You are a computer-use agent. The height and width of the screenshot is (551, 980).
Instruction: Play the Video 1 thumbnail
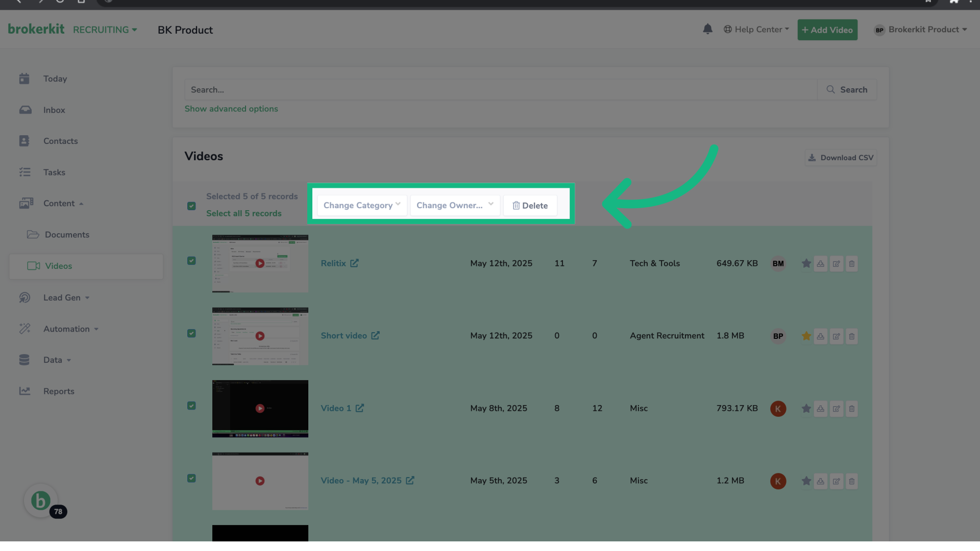(x=260, y=408)
